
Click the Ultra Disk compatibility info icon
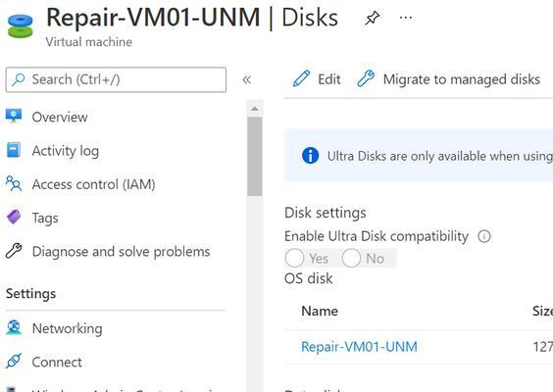point(484,236)
